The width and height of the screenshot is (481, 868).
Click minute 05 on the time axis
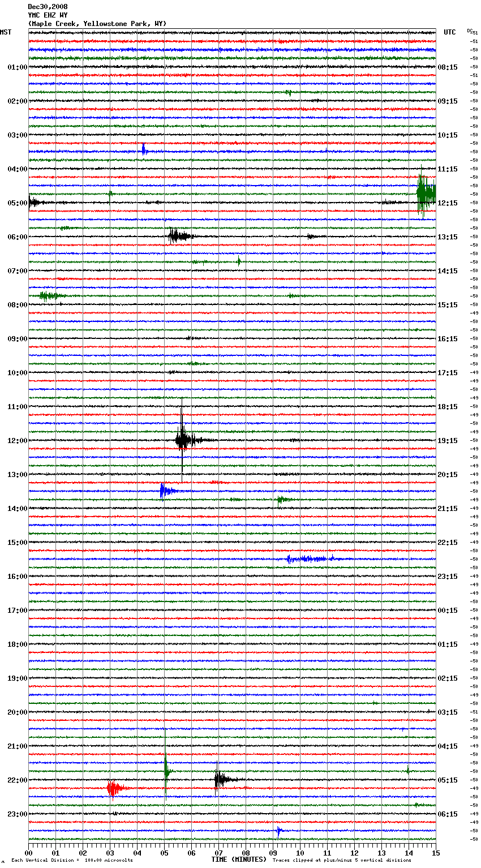(x=165, y=853)
